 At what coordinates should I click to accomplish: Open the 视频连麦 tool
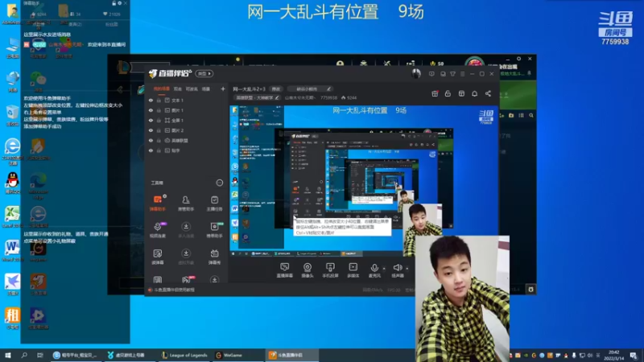(x=158, y=230)
